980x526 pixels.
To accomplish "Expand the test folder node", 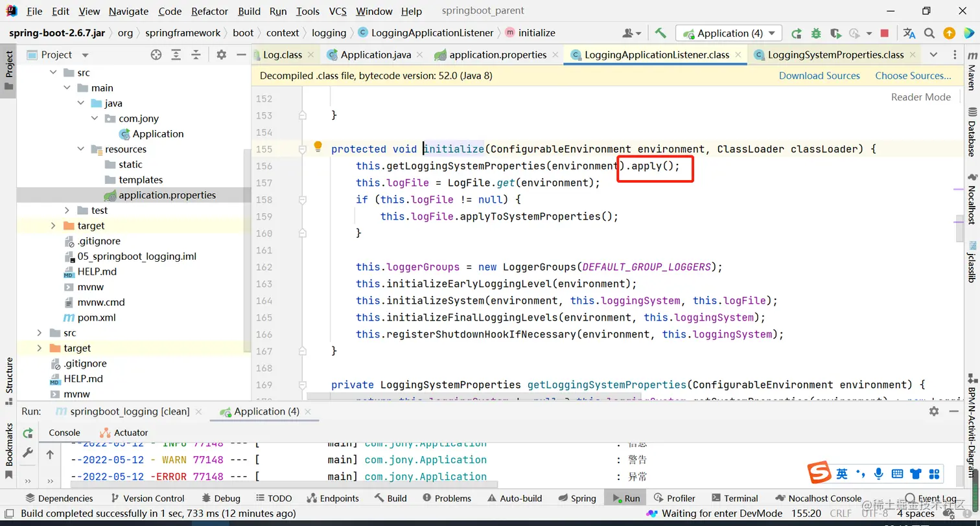I will pyautogui.click(x=67, y=211).
